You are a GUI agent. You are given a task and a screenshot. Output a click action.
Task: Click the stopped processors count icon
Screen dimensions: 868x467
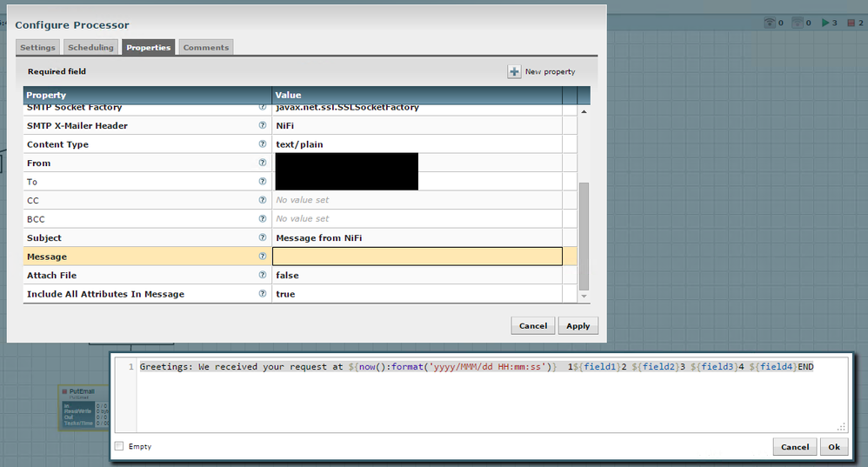pos(851,23)
